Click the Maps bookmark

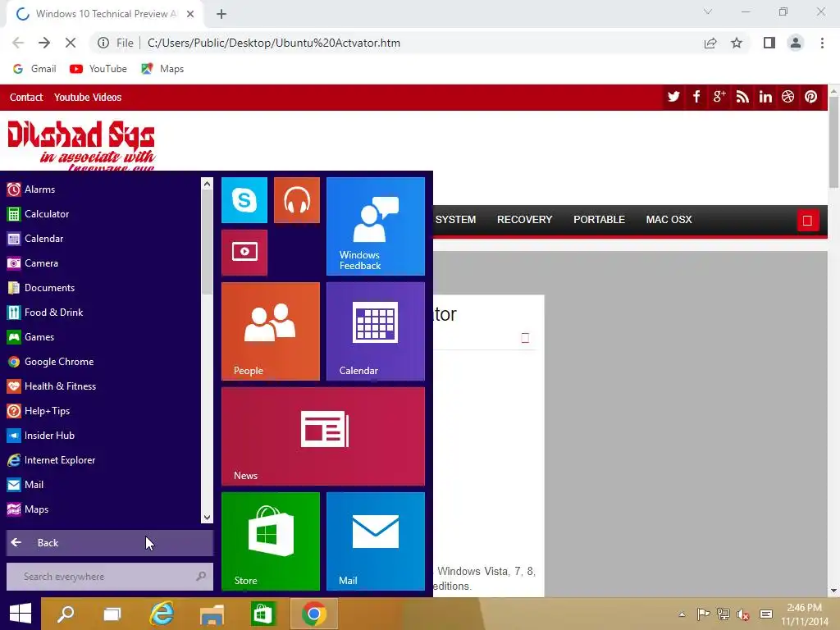[x=163, y=69]
